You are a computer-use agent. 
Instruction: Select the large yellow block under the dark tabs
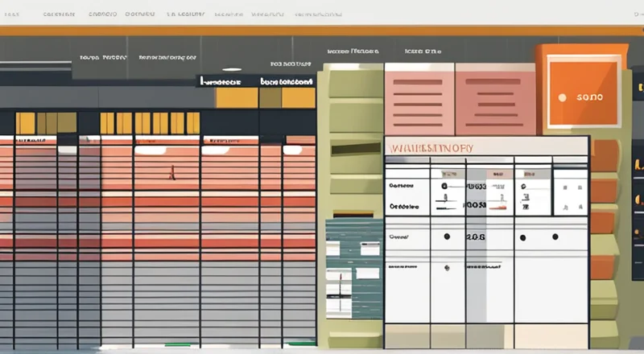point(237,98)
